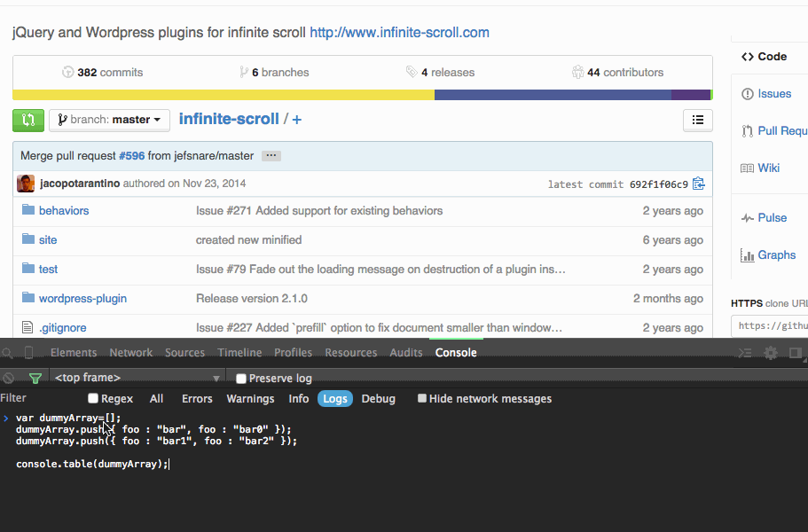Select the Debug log level filter
808x532 pixels.
click(378, 399)
